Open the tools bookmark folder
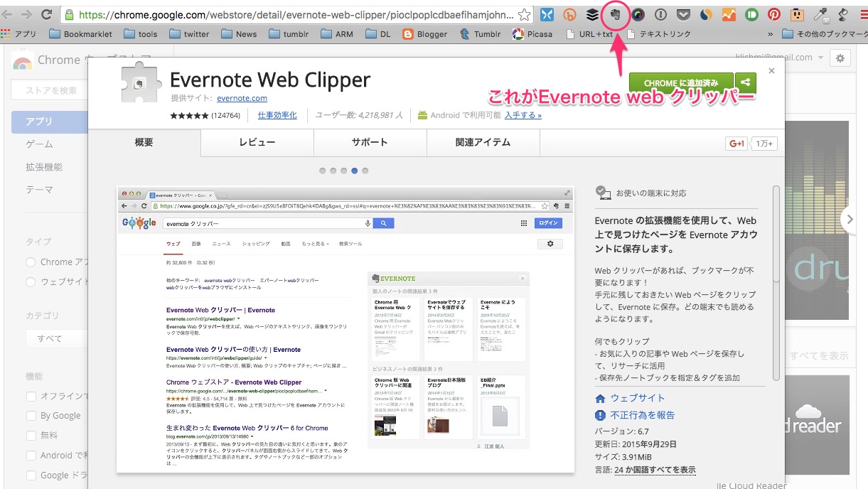Image resolution: width=868 pixels, height=489 pixels. tap(141, 33)
